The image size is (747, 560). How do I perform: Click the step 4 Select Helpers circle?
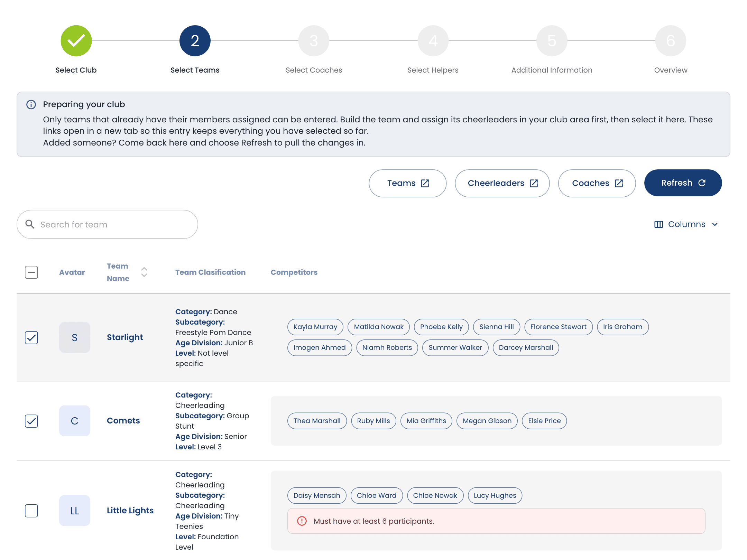(x=433, y=41)
